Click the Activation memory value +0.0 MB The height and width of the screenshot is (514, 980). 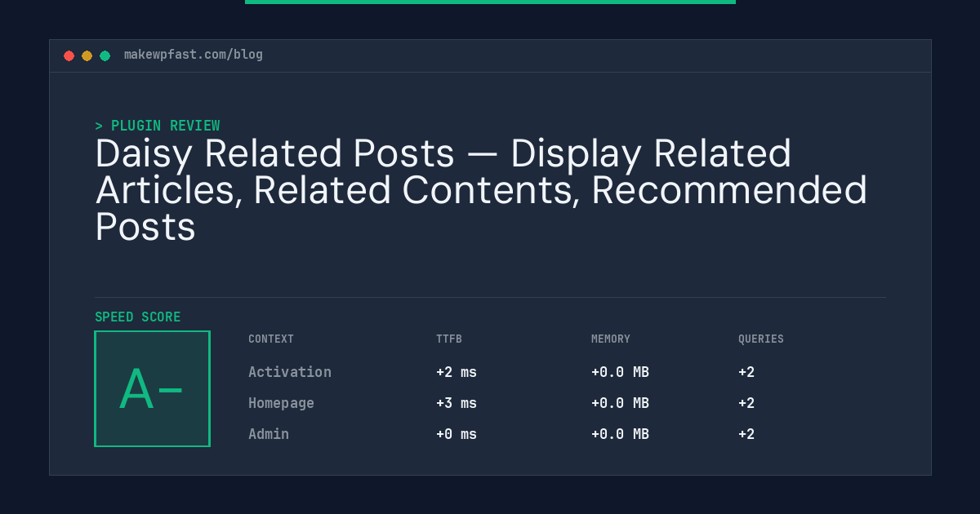pyautogui.click(x=620, y=372)
